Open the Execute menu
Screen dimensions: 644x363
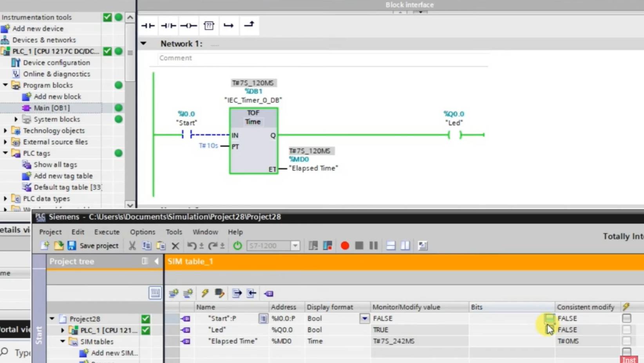107,232
